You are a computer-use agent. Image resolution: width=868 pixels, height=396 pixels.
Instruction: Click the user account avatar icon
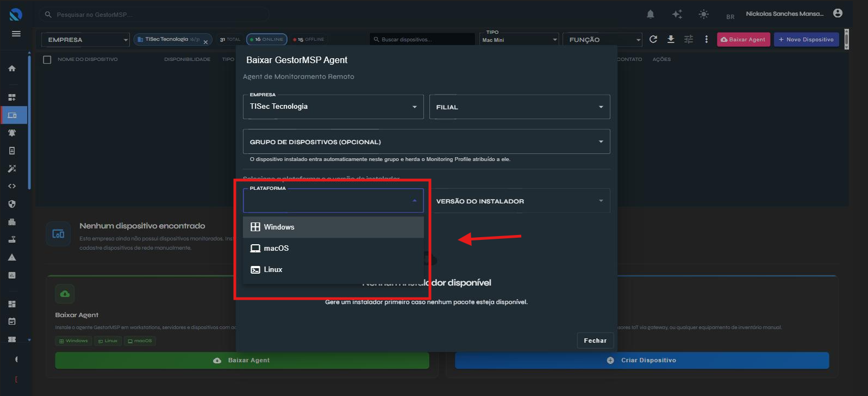pyautogui.click(x=838, y=13)
